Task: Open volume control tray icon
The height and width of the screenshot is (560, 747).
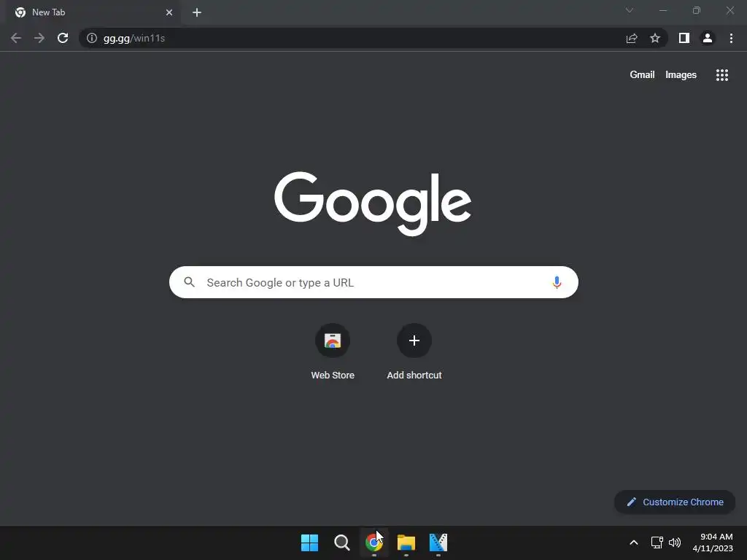Action: point(675,542)
